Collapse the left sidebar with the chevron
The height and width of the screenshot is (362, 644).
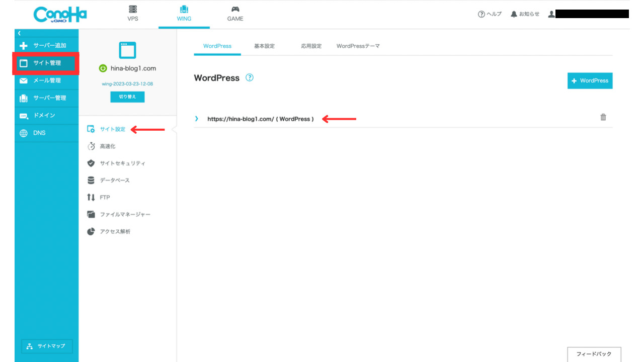pos(19,33)
